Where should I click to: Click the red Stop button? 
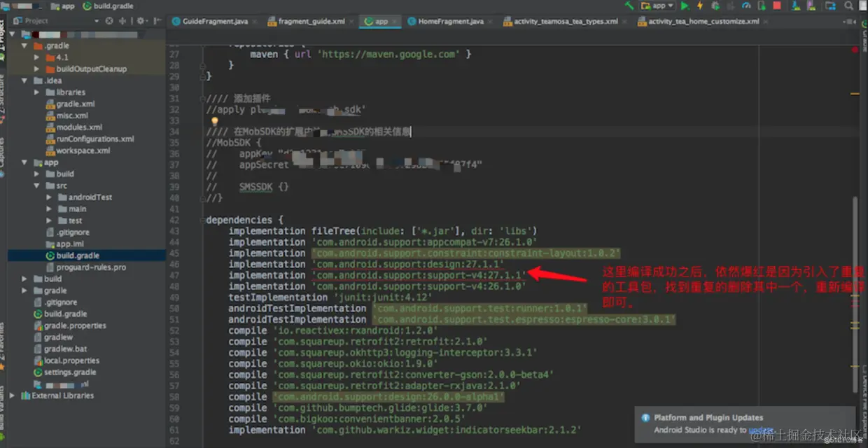(x=777, y=6)
